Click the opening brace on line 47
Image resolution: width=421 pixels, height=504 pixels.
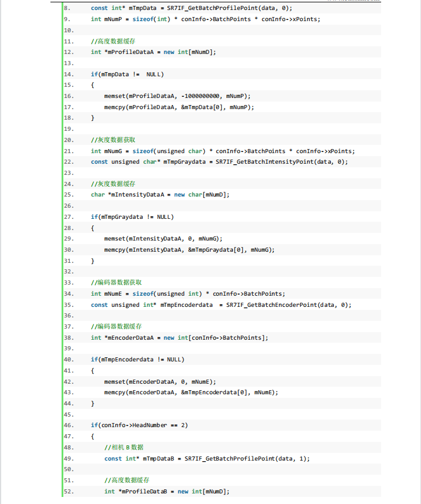[x=93, y=436]
